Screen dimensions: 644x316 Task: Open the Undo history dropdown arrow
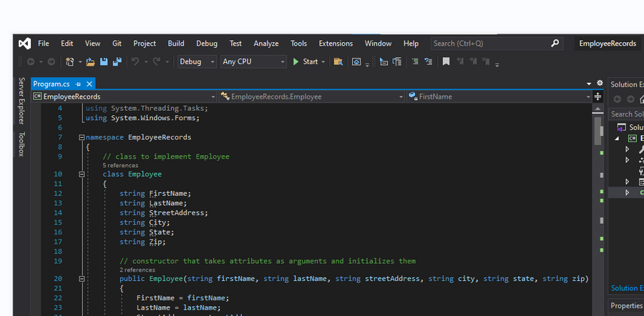146,62
